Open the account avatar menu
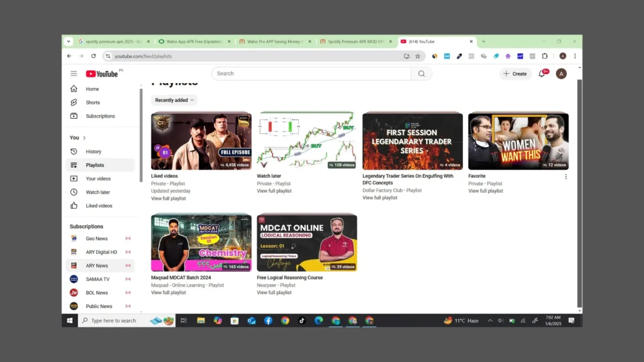Viewport: 644px width, 362px height. coord(561,74)
